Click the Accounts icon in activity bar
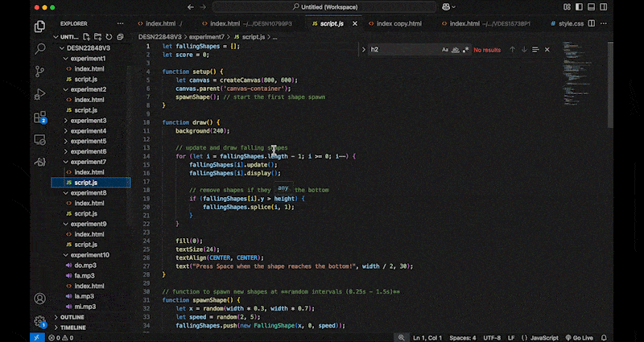This screenshot has height=342, width=644. point(39,299)
